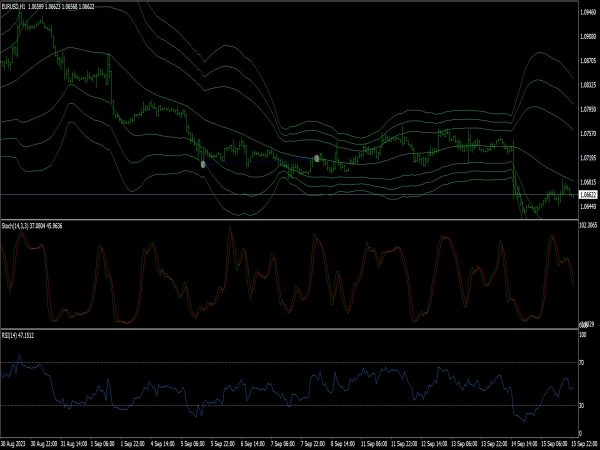Viewport: 600px width, 450px height.
Task: Click the 13 Sep 06:00 time label
Action: pyautogui.click(x=464, y=444)
